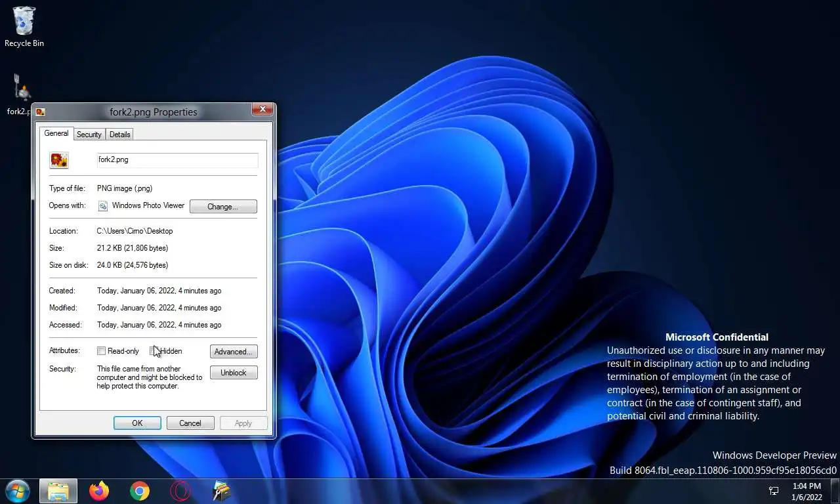Click the Windows Photo Viewer icon in Opens with
This screenshot has height=504, width=840.
[103, 206]
